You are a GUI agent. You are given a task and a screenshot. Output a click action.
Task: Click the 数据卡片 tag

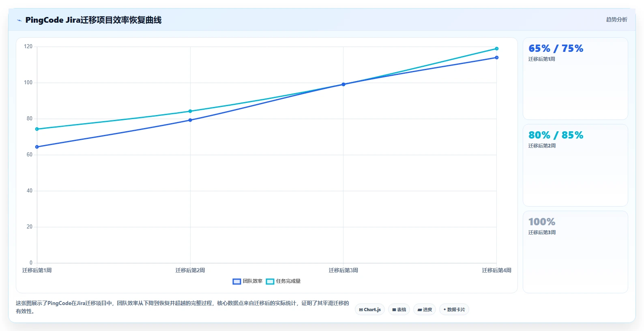(454, 310)
